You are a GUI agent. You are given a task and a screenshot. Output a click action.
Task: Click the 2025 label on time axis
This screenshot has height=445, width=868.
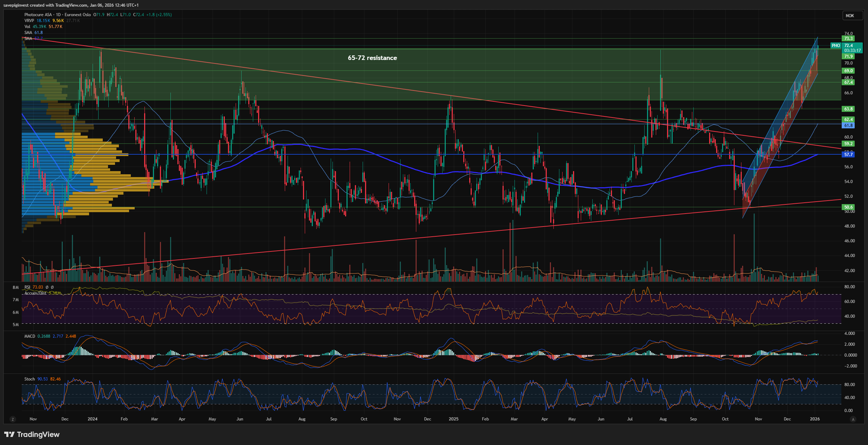point(453,419)
